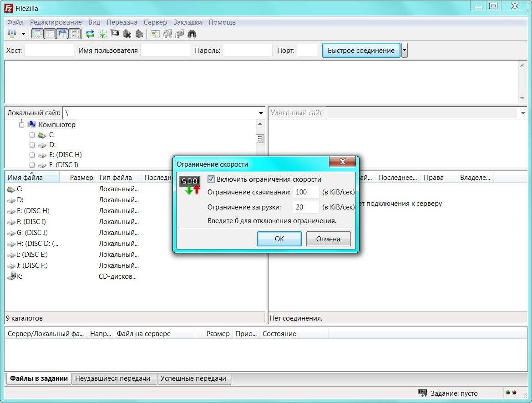Viewport: 532px width, 403px height.
Task: Open the Файл menu
Action: [15, 22]
